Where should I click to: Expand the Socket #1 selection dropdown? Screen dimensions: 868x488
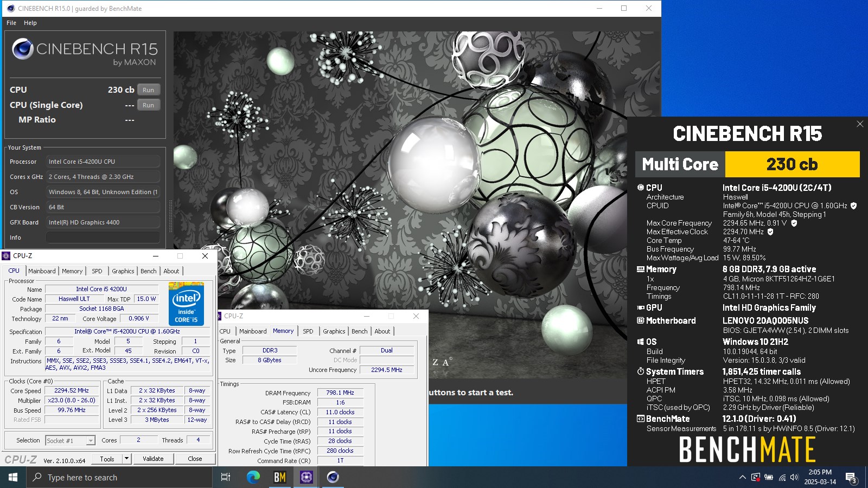click(x=91, y=441)
